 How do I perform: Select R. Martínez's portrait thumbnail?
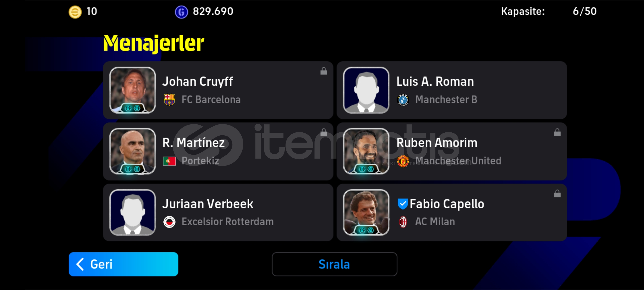pyautogui.click(x=133, y=151)
